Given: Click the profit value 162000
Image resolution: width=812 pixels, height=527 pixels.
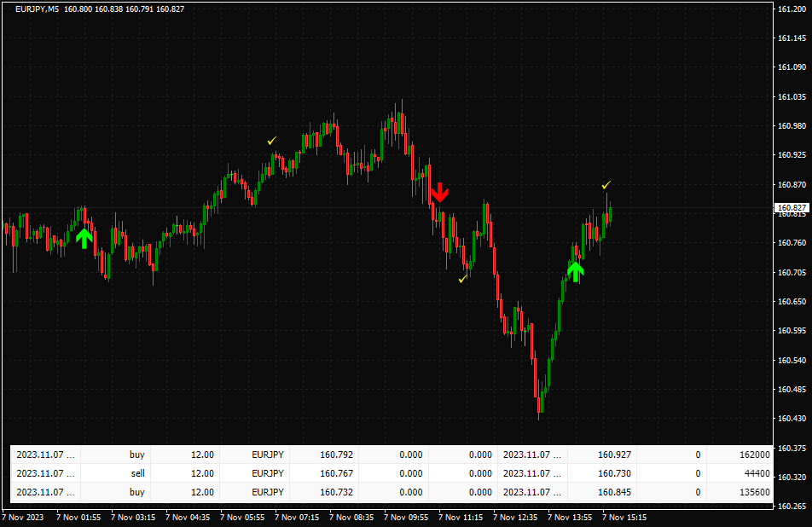Looking at the screenshot, I should (755, 455).
